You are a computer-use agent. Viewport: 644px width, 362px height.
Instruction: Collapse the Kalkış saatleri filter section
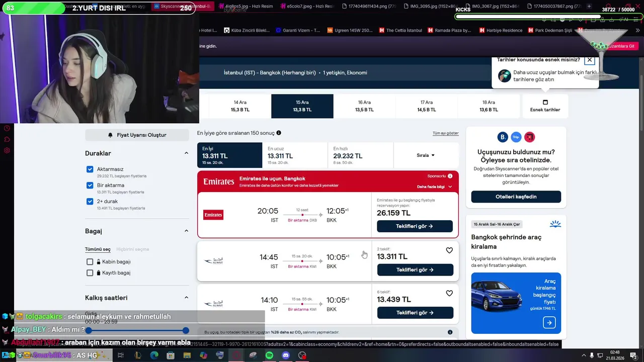186,298
